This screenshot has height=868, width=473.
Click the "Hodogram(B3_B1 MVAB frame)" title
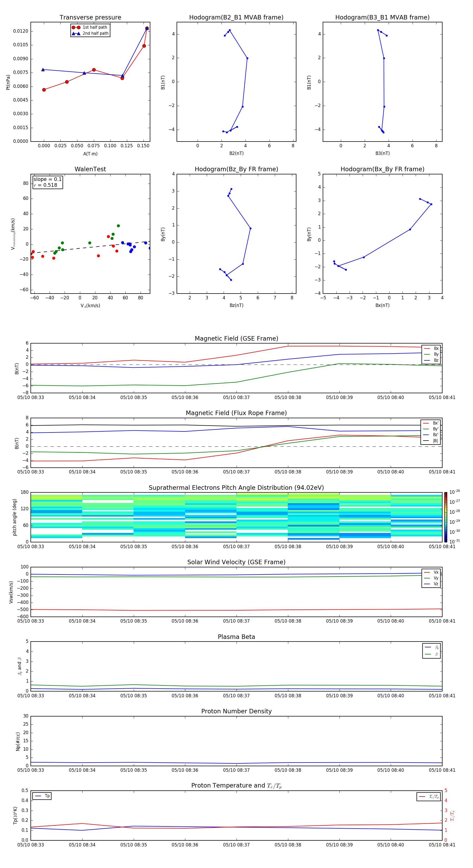point(382,18)
